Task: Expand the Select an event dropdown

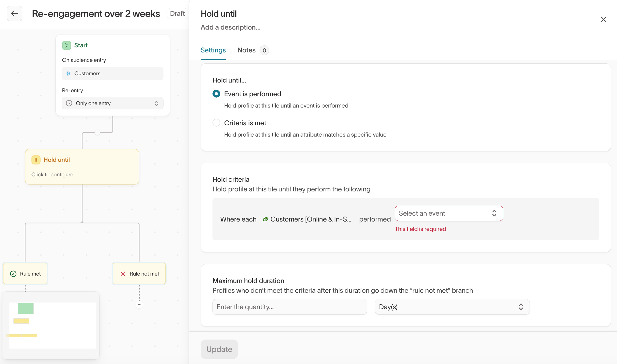Action: [x=449, y=213]
